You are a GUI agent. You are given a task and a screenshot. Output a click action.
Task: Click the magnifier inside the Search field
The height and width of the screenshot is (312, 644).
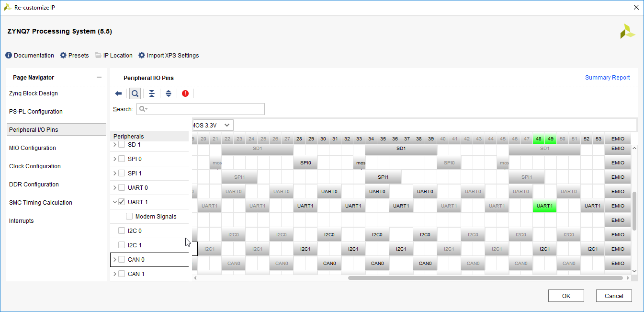point(143,109)
